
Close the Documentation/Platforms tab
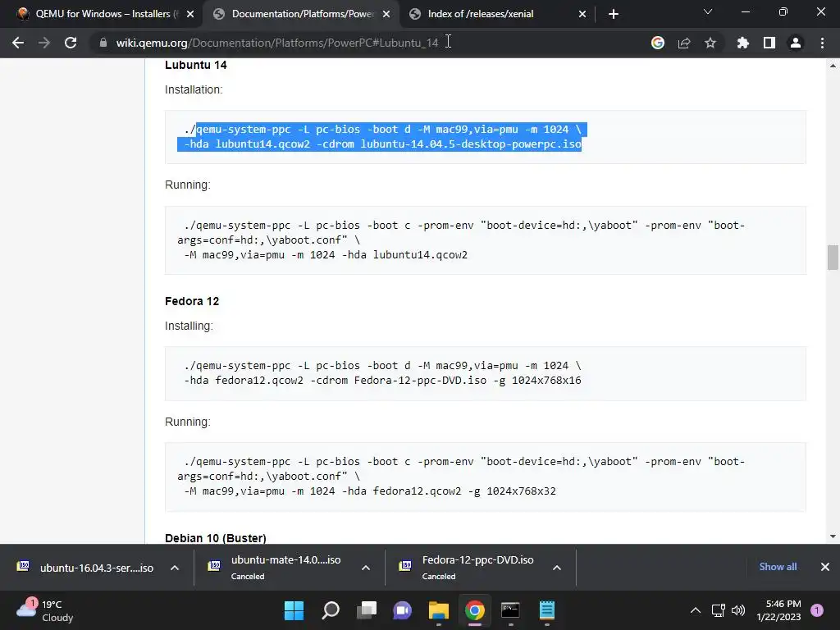point(386,14)
